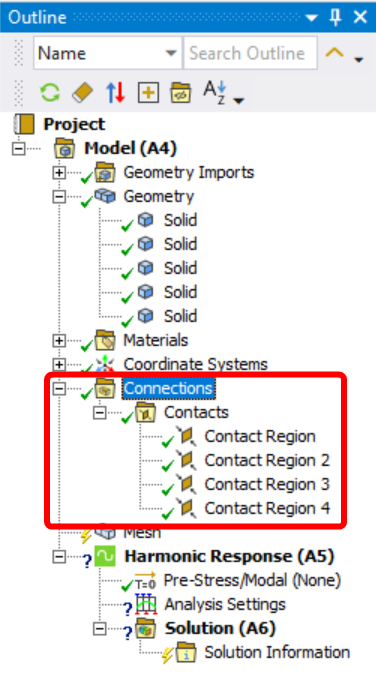Expand the Coordinate Systems node

(59, 365)
